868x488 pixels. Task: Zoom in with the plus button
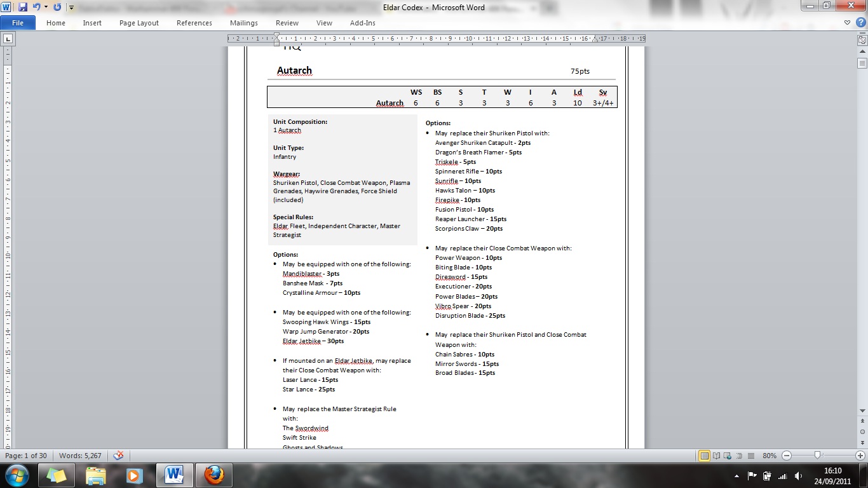(860, 456)
